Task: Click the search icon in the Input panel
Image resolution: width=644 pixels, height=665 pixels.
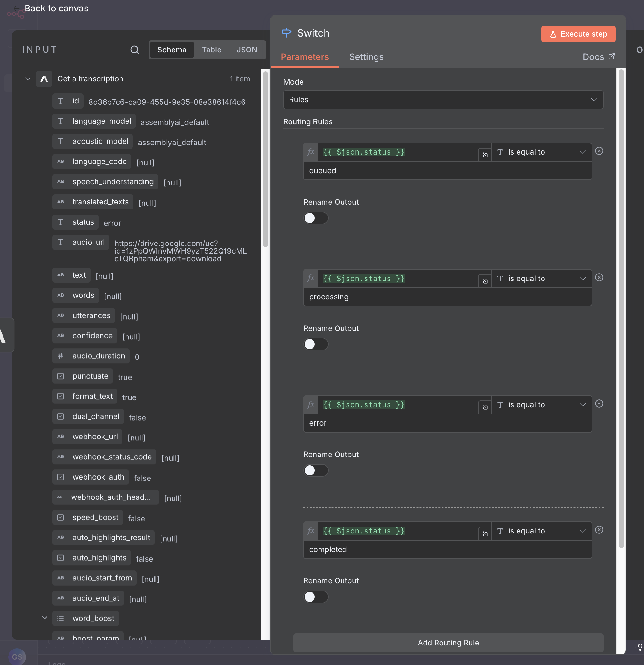Action: pyautogui.click(x=135, y=50)
